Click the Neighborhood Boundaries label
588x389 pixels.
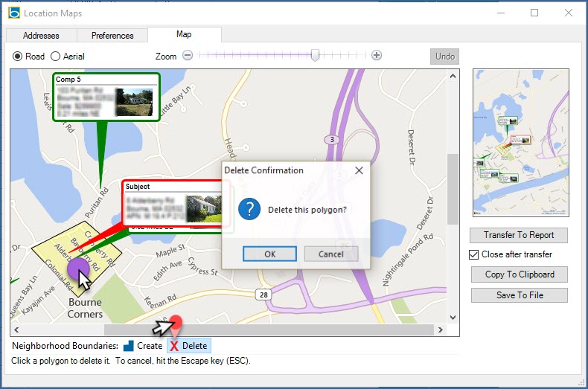65,346
